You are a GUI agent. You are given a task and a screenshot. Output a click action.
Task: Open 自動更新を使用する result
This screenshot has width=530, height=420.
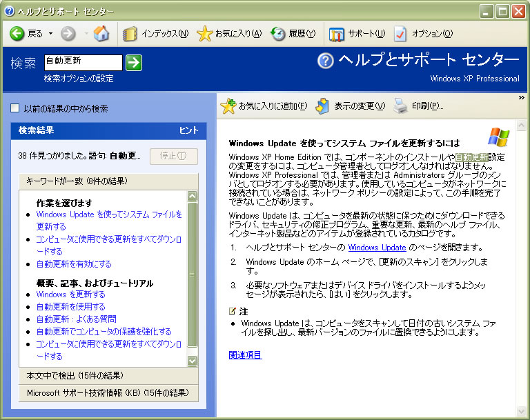pyautogui.click(x=70, y=307)
